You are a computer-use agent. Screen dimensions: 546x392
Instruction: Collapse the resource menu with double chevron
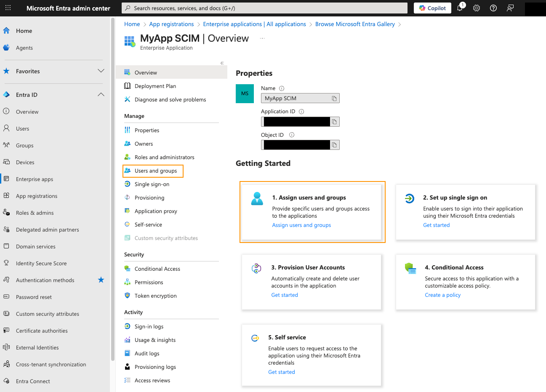pyautogui.click(x=222, y=63)
